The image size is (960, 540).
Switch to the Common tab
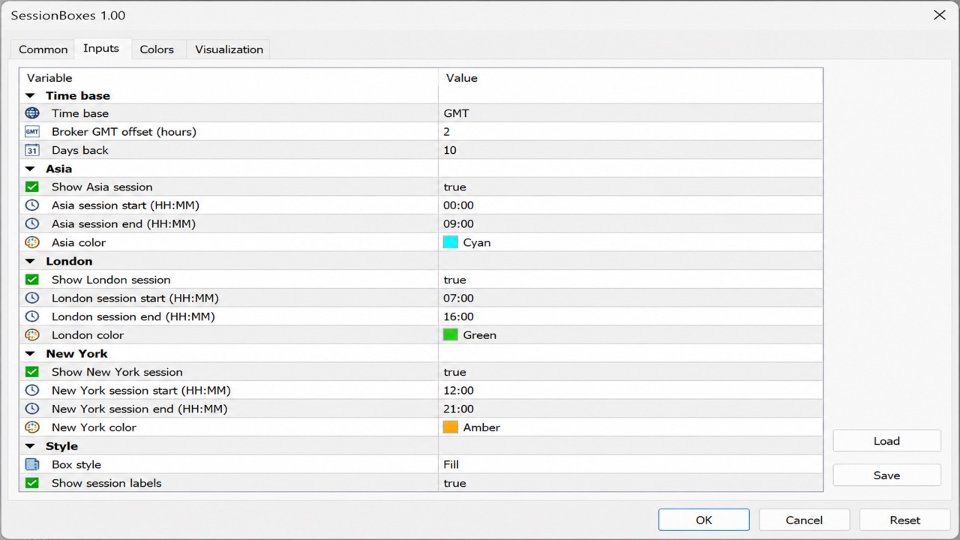(43, 50)
